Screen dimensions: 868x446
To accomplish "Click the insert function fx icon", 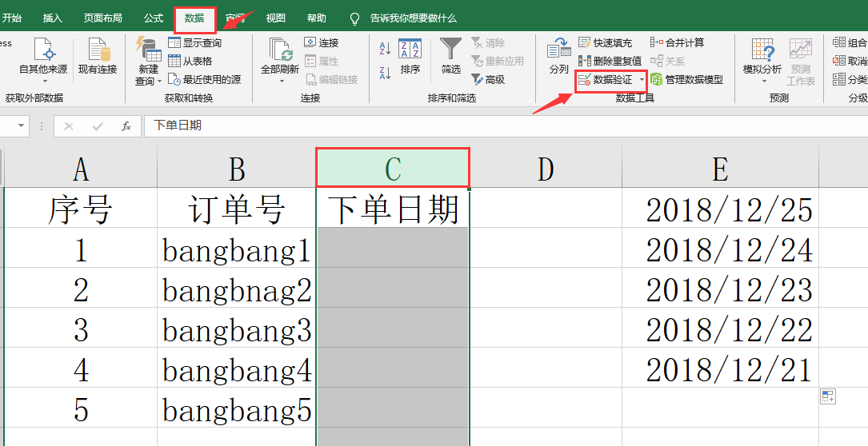I will (x=126, y=126).
